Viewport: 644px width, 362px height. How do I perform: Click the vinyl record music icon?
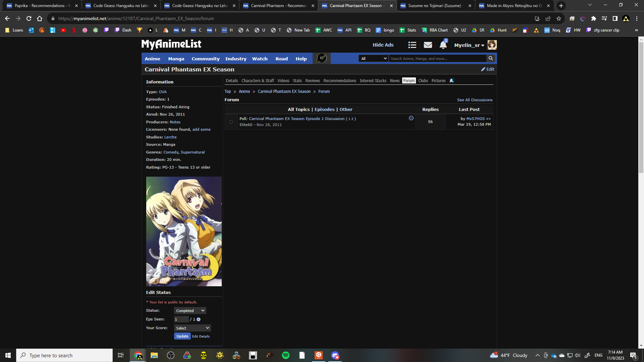(x=322, y=58)
